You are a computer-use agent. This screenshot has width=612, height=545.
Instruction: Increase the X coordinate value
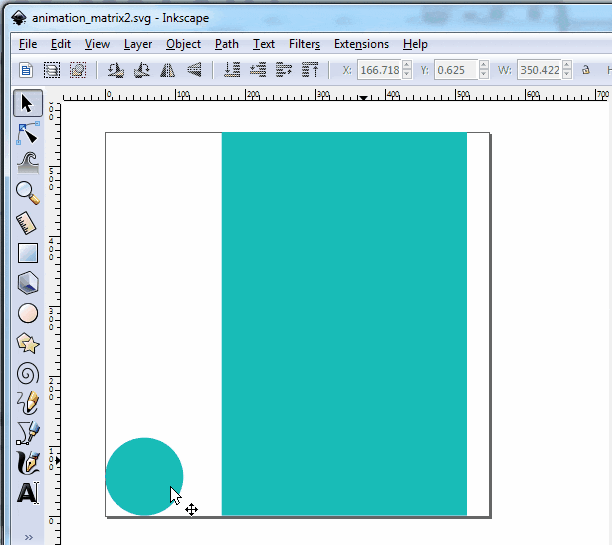coord(407,66)
